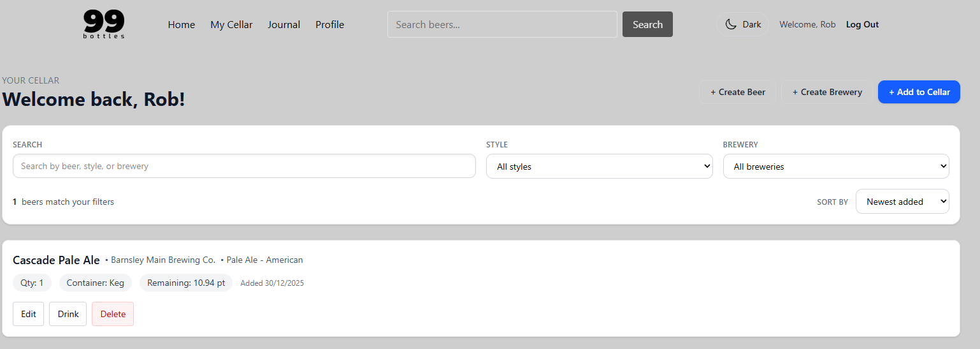Open the Style filter dropdown

pos(599,167)
